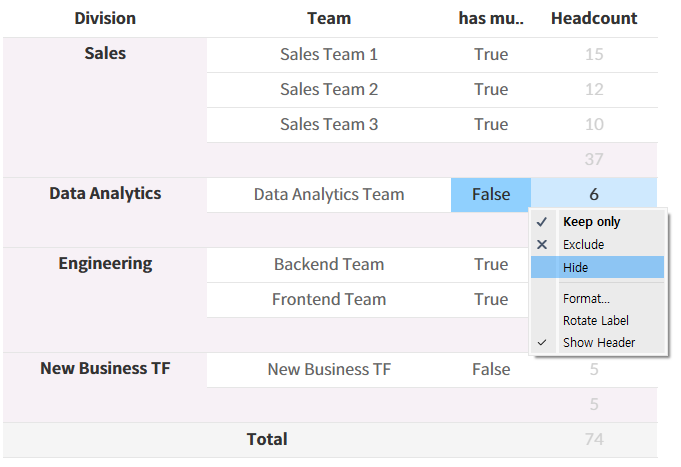Choose Rotate Label in the menu
Viewport: 681px width, 467px height.
pyautogui.click(x=595, y=321)
